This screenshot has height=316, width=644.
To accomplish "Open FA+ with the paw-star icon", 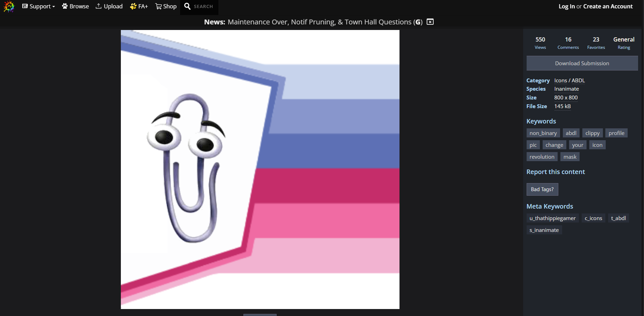I will point(133,6).
